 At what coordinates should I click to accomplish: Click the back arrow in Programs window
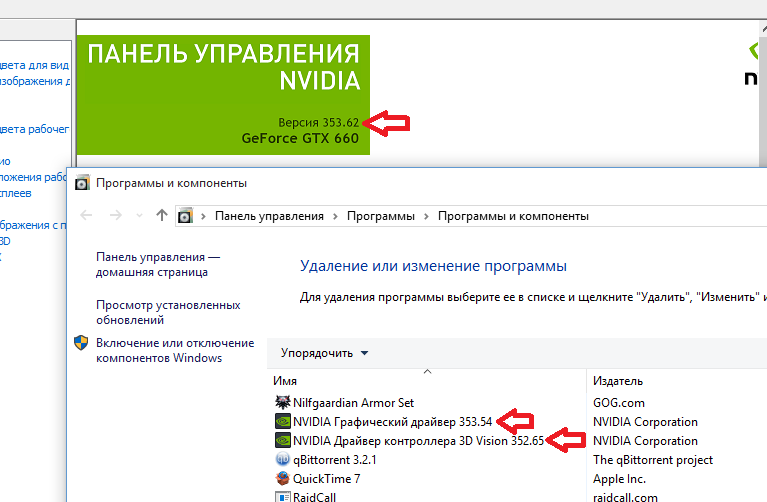point(86,215)
